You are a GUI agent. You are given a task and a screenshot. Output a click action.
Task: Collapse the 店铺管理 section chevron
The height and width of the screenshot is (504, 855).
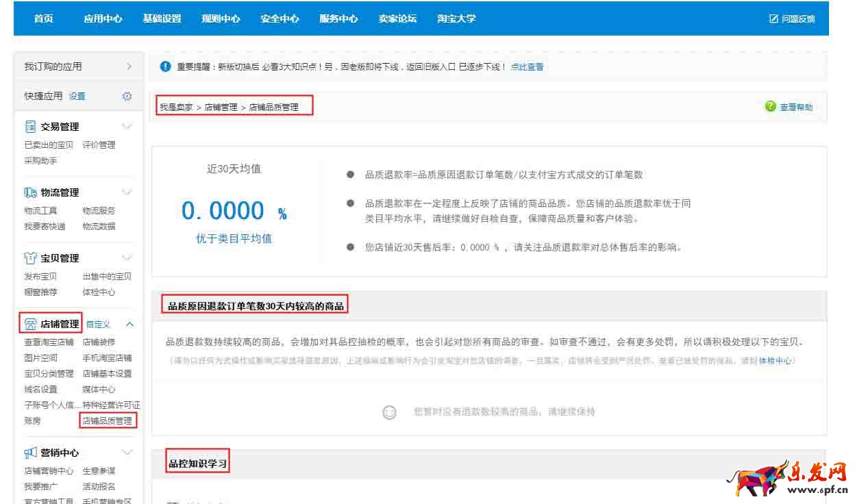[x=129, y=324]
